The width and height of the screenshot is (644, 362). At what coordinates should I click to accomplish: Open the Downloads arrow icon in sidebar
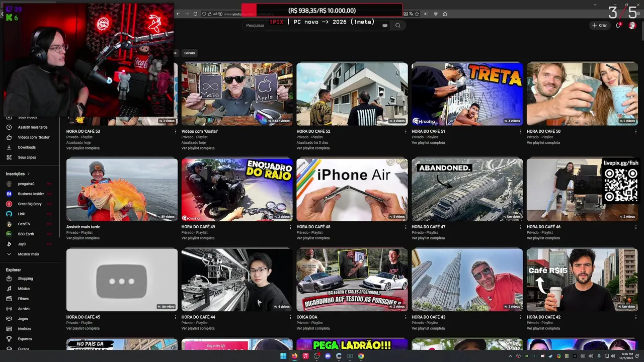coord(9,147)
